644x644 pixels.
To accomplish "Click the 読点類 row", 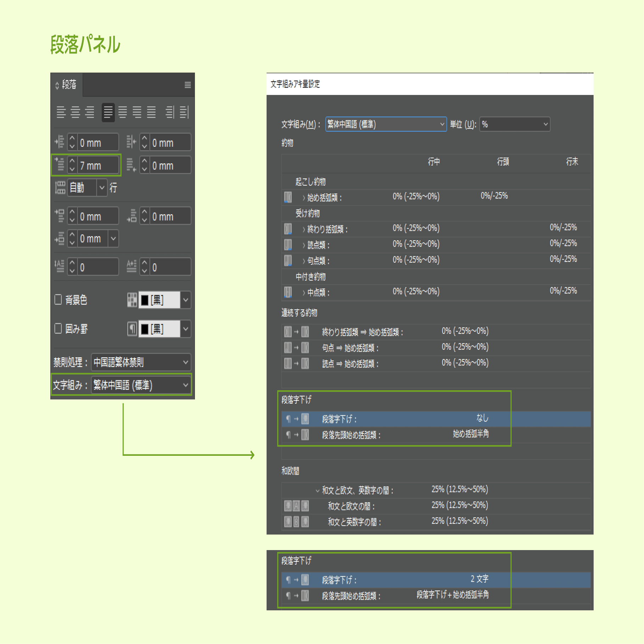I will point(436,245).
